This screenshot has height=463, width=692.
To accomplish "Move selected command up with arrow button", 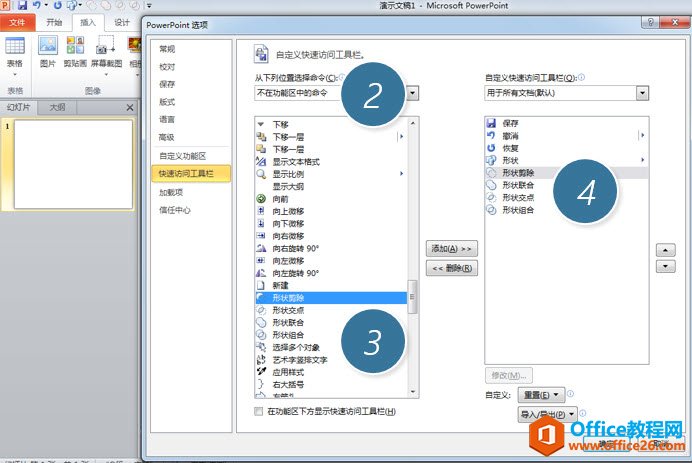I will [x=665, y=250].
